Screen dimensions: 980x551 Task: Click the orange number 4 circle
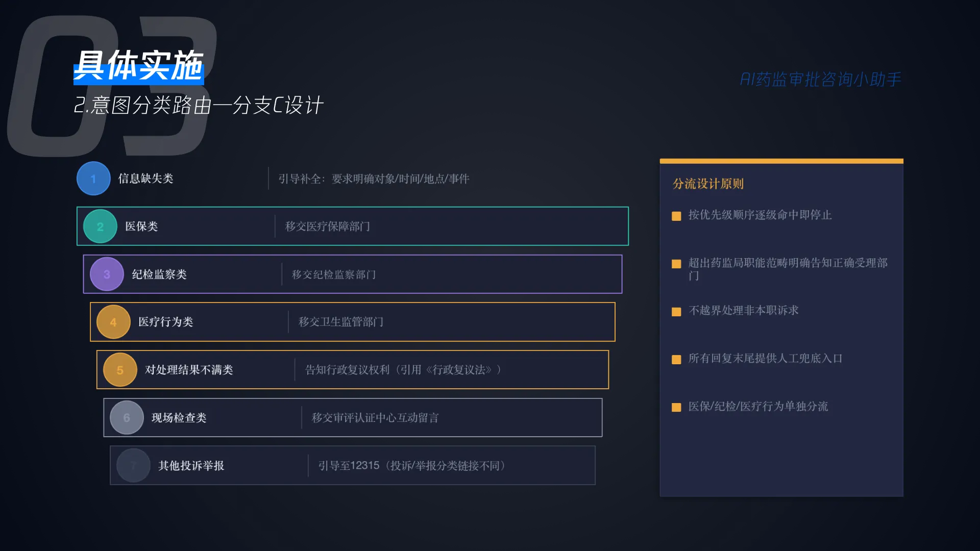(x=113, y=322)
